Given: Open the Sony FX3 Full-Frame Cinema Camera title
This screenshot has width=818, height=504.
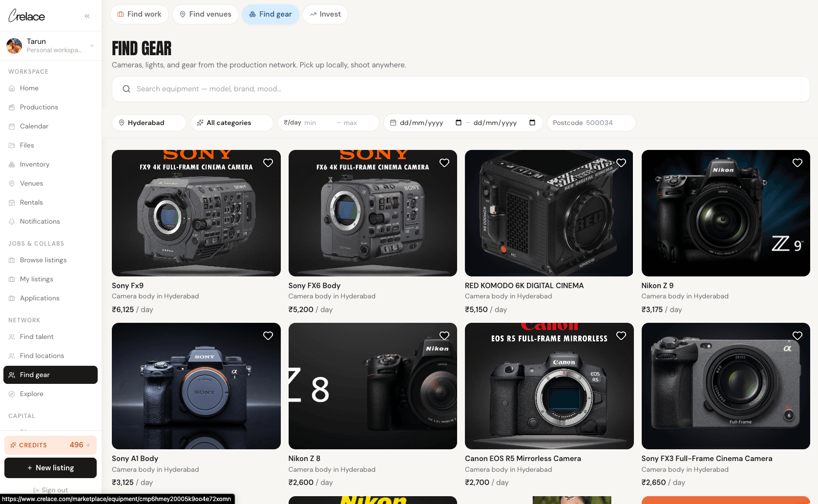Looking at the screenshot, I should (x=707, y=459).
